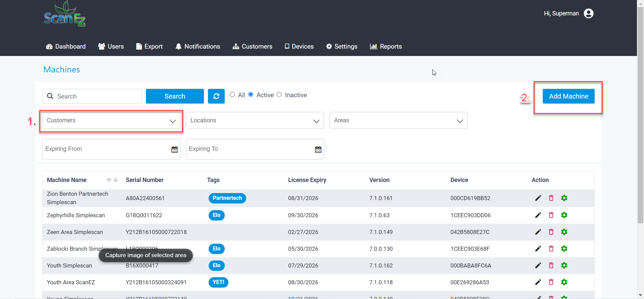Click the blue Search button
Screen dimensions: 644x299
175,96
